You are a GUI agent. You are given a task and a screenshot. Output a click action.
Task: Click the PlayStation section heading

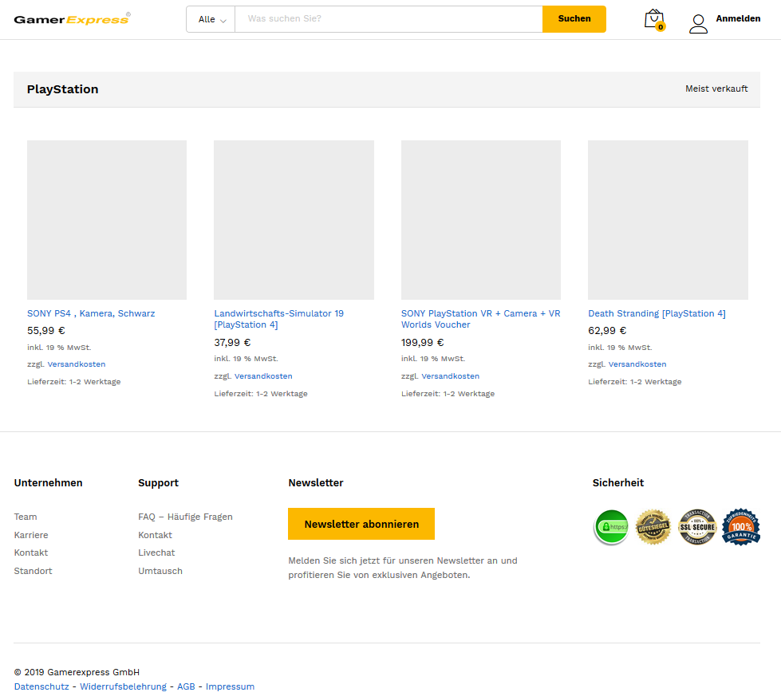pos(63,89)
